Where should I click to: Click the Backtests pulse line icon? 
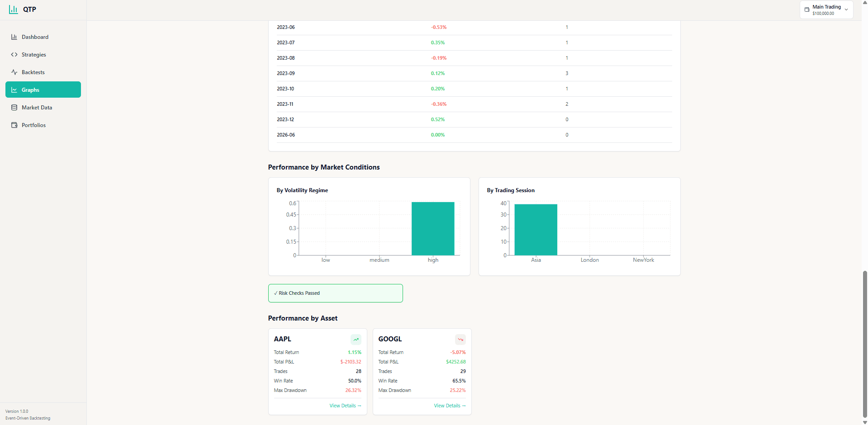(14, 72)
